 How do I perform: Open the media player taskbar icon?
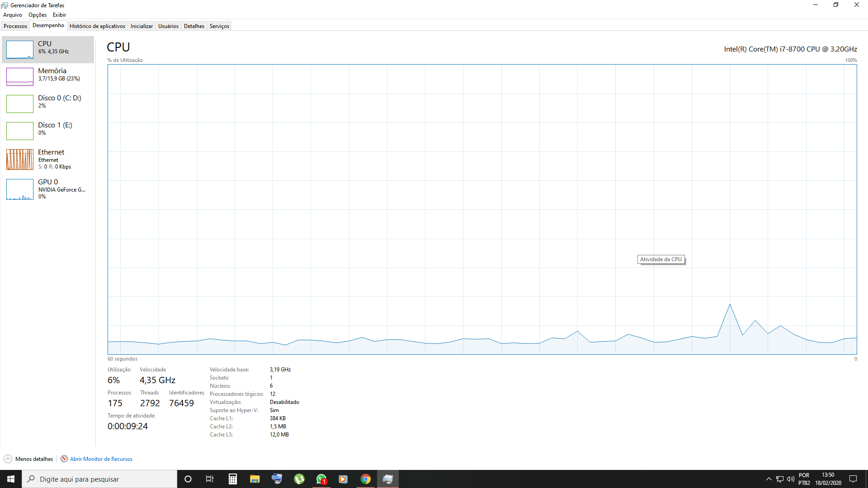[343, 479]
